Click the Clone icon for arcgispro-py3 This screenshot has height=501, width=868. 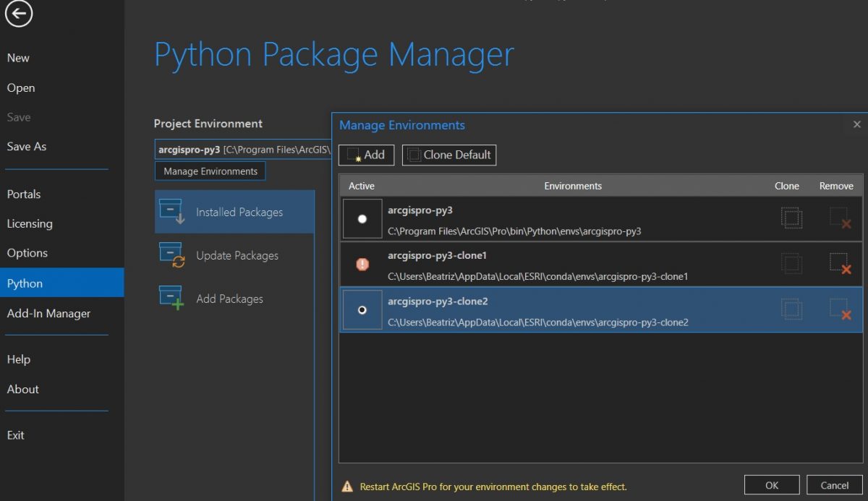coord(791,218)
